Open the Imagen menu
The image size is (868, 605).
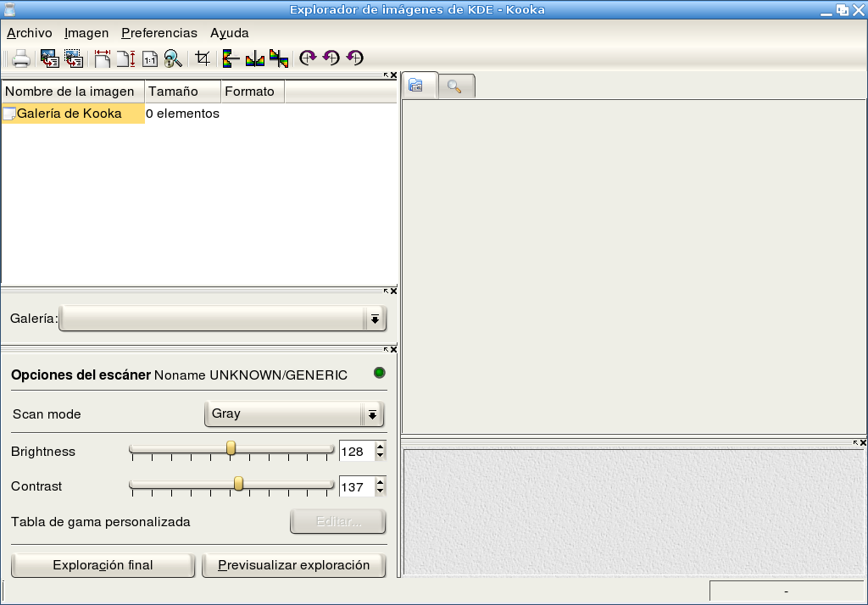pos(86,33)
